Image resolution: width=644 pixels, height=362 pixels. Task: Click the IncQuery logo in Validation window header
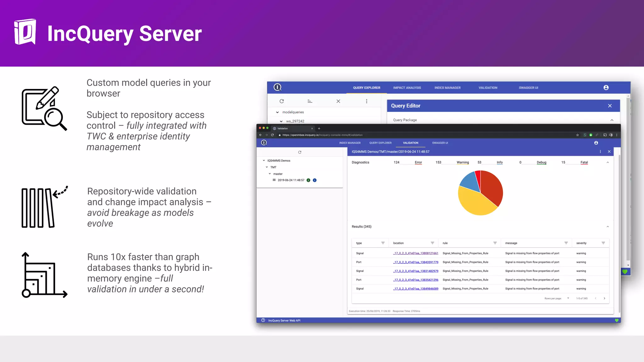(264, 143)
